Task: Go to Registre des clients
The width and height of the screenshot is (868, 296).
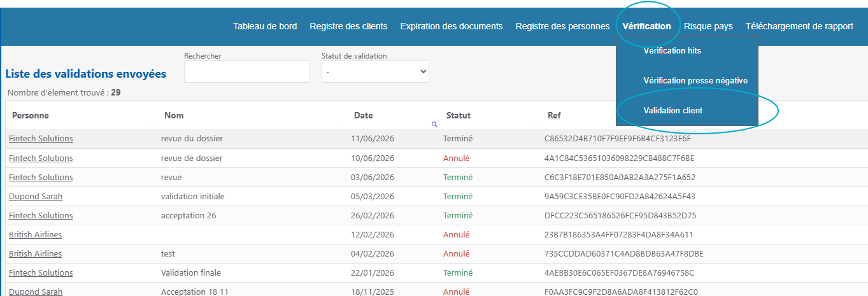Action: (x=348, y=26)
